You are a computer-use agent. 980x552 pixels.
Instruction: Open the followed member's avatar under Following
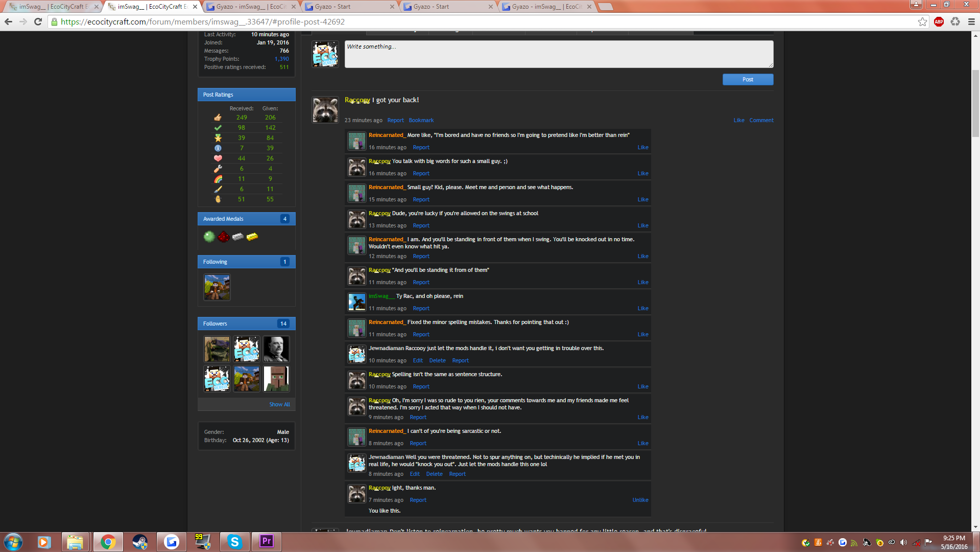point(217,287)
